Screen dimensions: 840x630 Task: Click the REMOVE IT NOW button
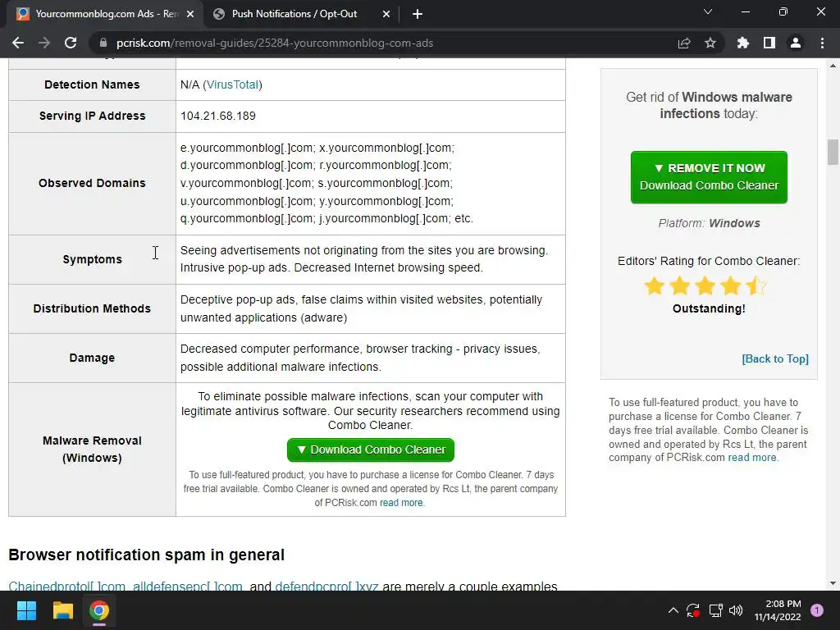click(x=709, y=177)
